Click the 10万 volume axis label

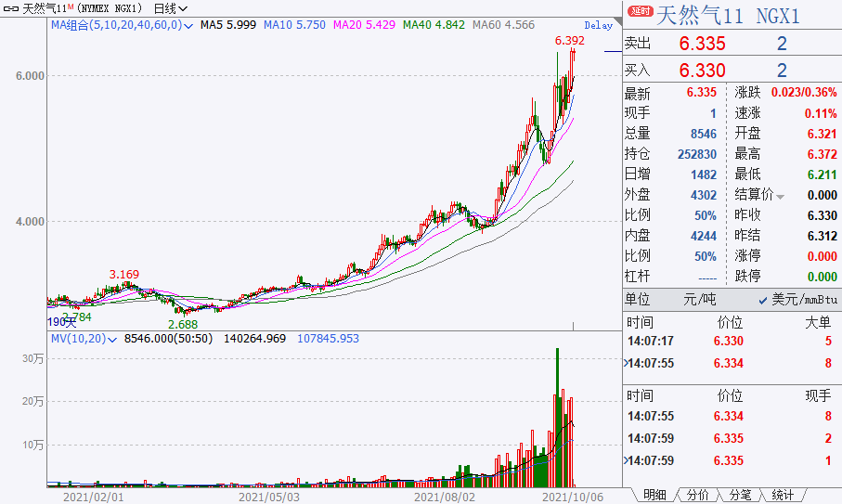[33, 445]
